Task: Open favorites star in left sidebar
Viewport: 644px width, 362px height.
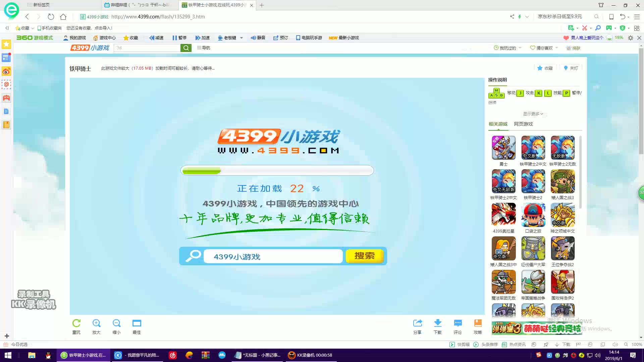Action: pos(6,44)
